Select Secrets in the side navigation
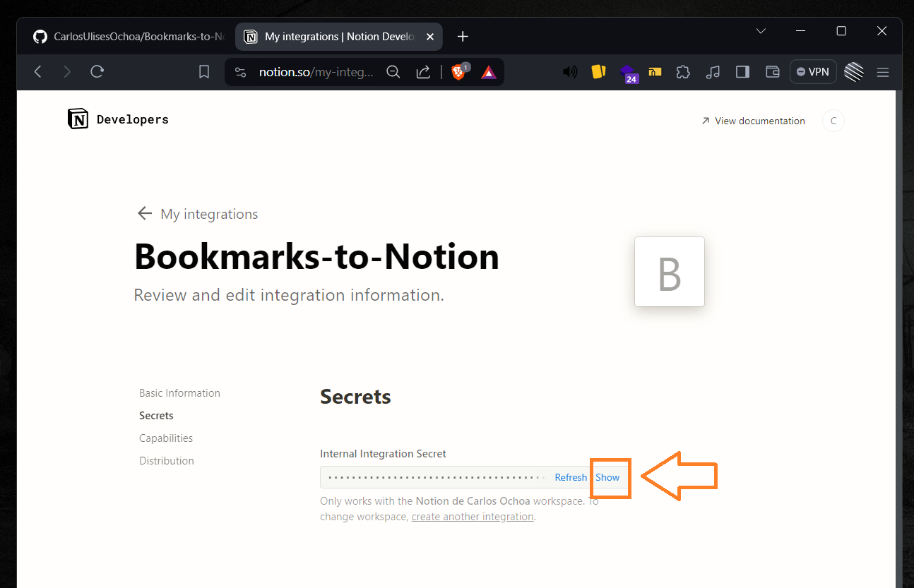The height and width of the screenshot is (588, 914). [x=156, y=416]
